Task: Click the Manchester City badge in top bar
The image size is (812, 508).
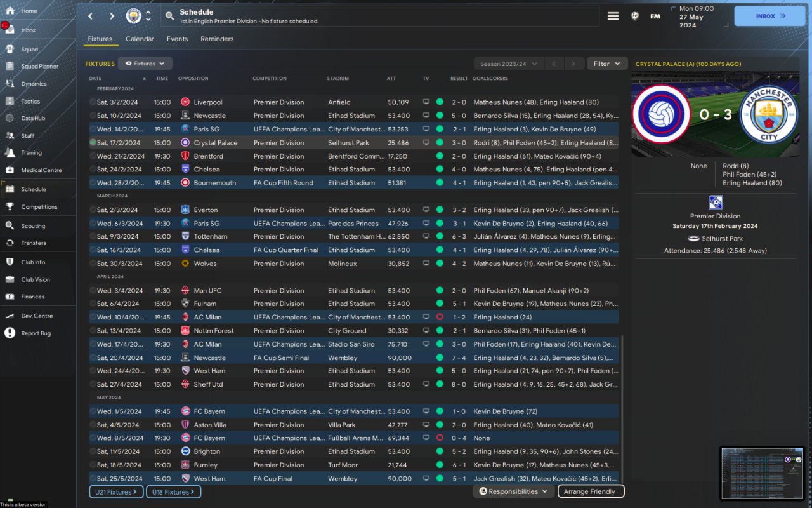Action: [x=134, y=16]
